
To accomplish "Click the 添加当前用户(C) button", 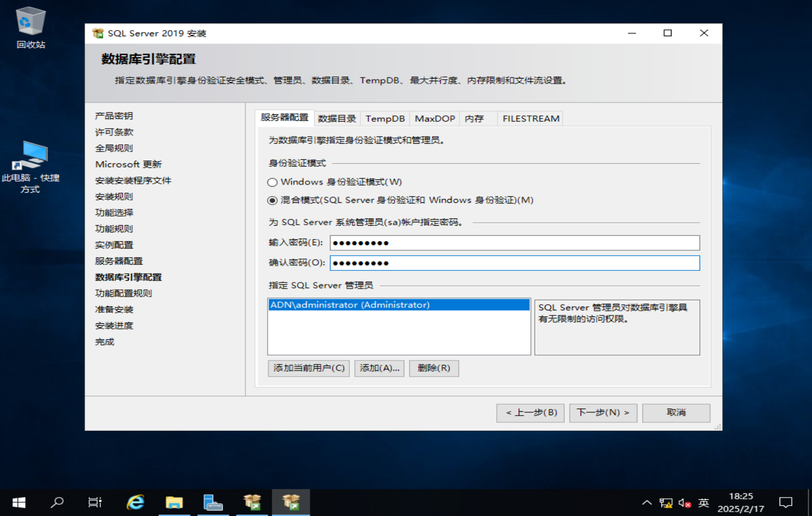I will (309, 368).
